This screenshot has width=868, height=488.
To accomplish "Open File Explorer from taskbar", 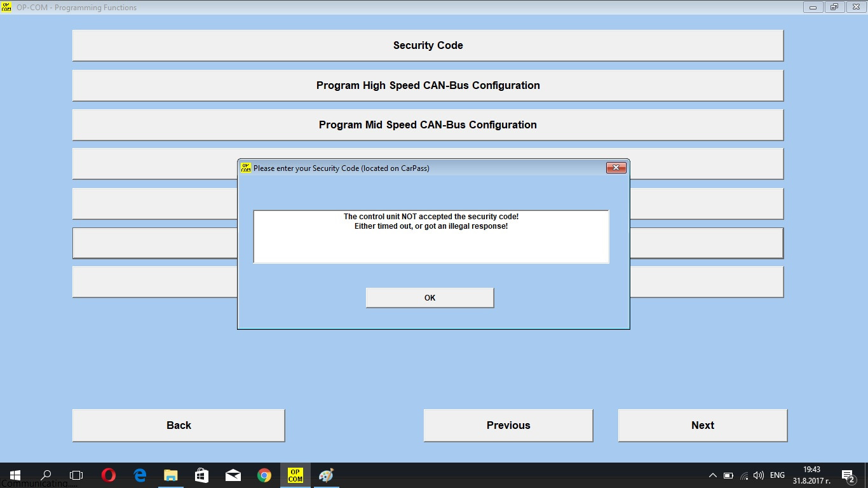I will pos(171,475).
